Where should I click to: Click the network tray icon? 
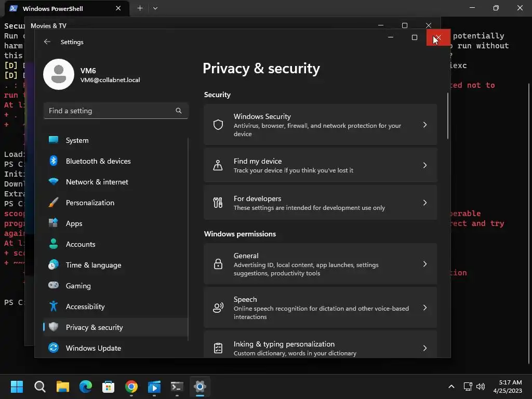point(468,387)
